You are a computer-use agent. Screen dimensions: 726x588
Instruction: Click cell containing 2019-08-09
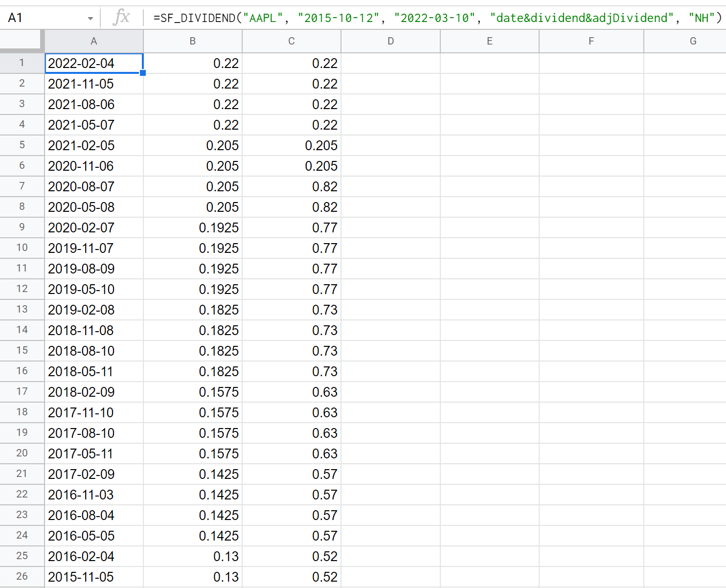94,269
